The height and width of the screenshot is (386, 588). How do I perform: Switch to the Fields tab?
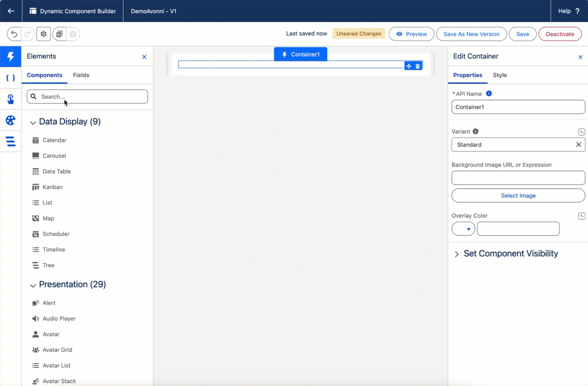pyautogui.click(x=81, y=75)
